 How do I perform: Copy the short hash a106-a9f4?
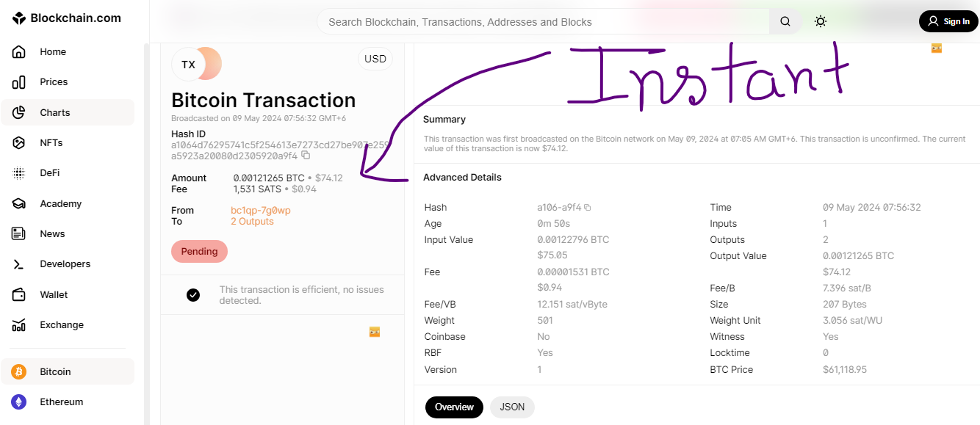[x=588, y=208]
